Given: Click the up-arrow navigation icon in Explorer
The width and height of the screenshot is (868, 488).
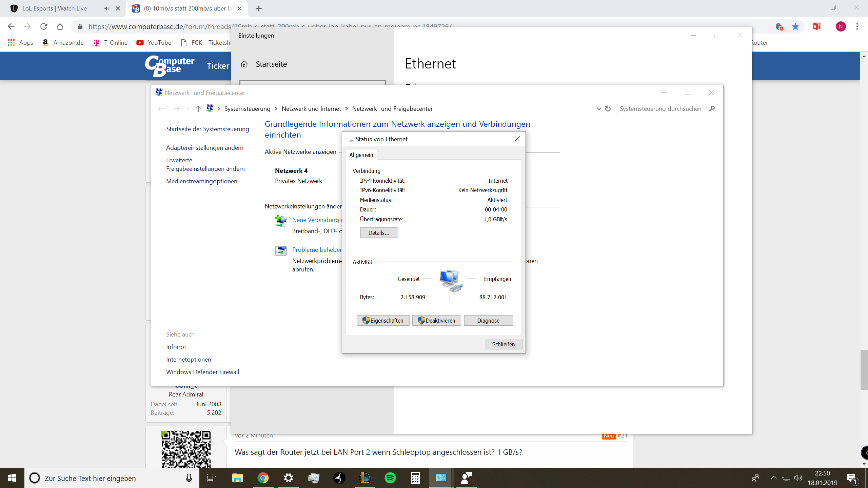Looking at the screenshot, I should click(x=198, y=109).
